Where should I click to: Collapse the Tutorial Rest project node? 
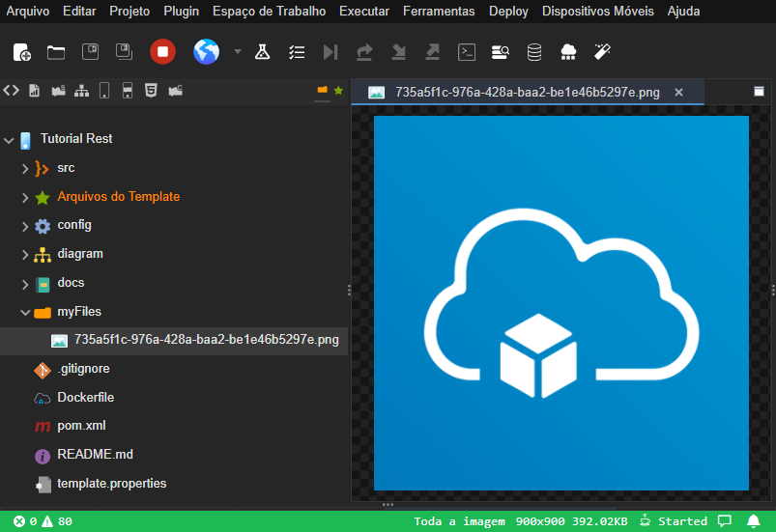pyautogui.click(x=9, y=140)
